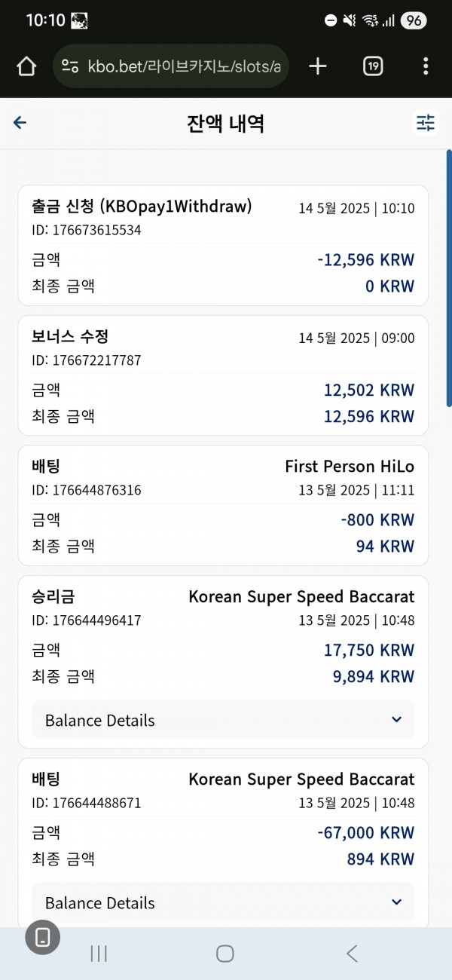
Task: Tap the floating phone icon button
Action: pos(42,937)
